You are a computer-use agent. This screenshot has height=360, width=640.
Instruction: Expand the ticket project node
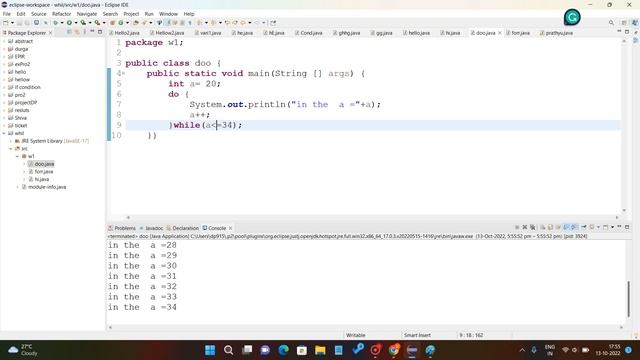[x=4, y=126]
